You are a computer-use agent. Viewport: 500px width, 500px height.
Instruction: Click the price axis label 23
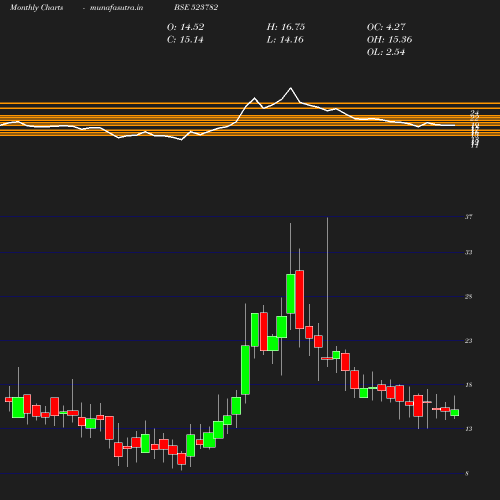(469, 341)
